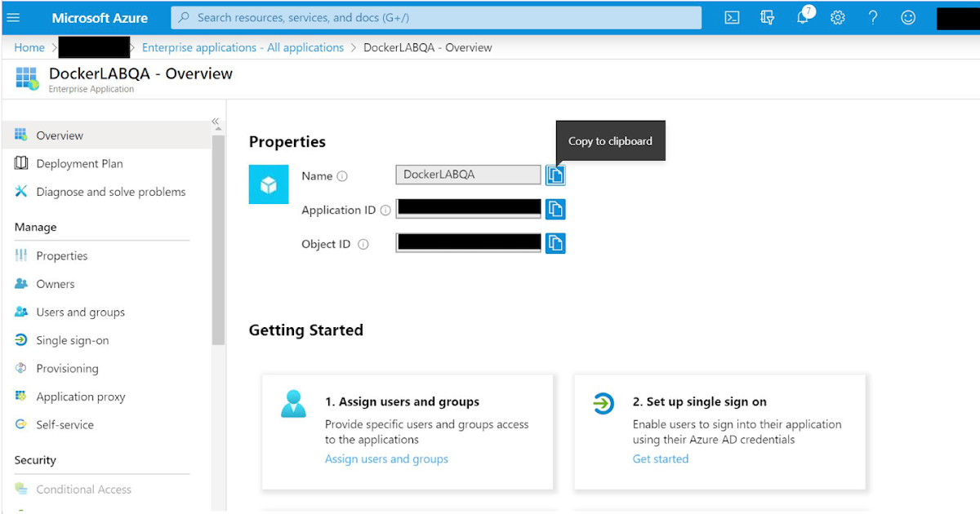
Task: Navigate to Conditional Access under Security
Action: click(83, 489)
